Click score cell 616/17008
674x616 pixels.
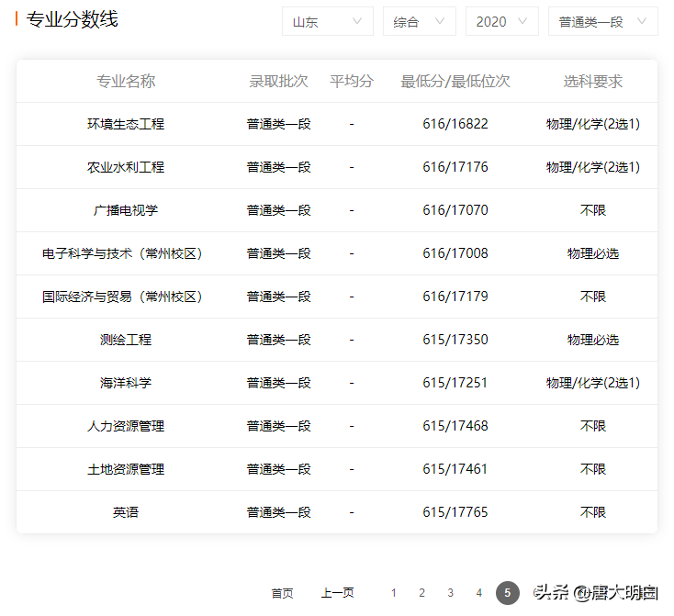click(x=455, y=253)
